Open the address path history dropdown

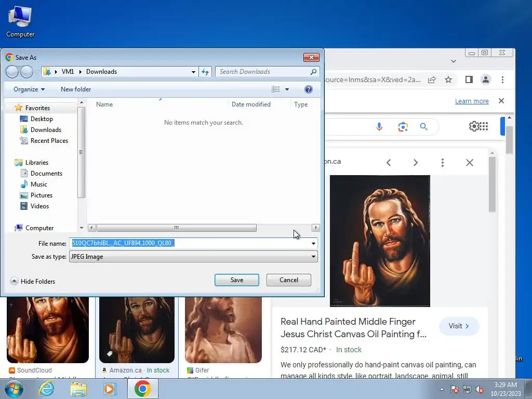(193, 72)
